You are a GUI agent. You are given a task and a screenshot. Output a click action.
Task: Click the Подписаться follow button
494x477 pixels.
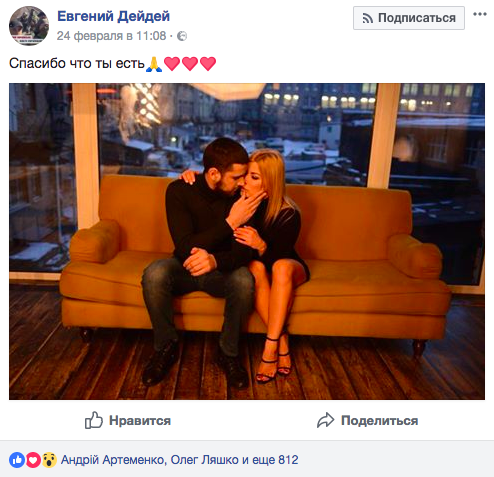[409, 18]
